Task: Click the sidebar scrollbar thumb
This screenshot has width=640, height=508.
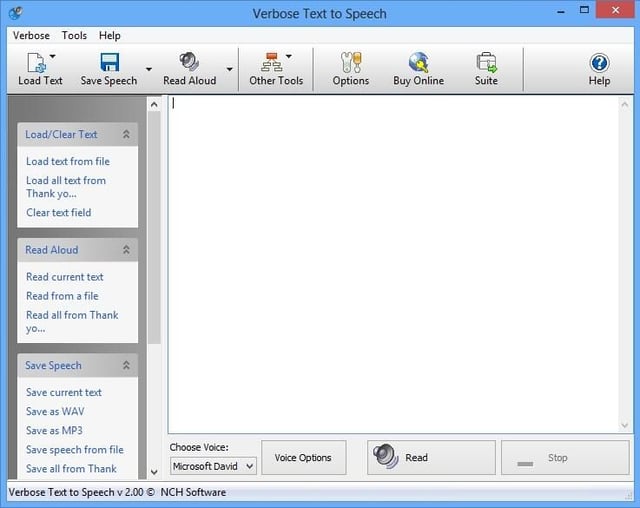Action: click(154, 227)
